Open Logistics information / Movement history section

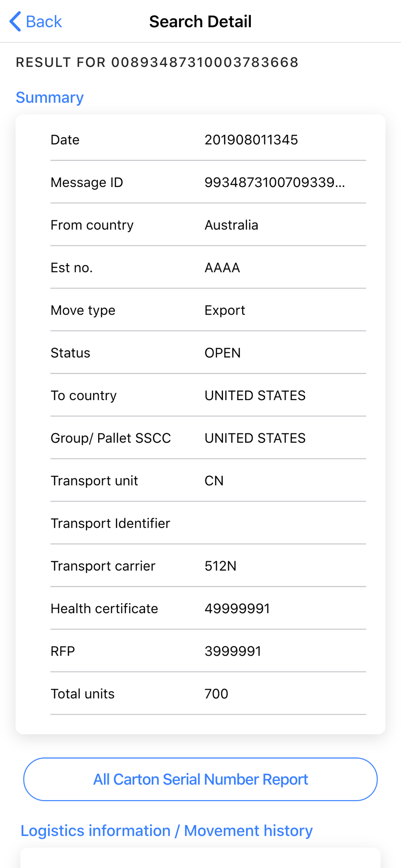point(167,831)
